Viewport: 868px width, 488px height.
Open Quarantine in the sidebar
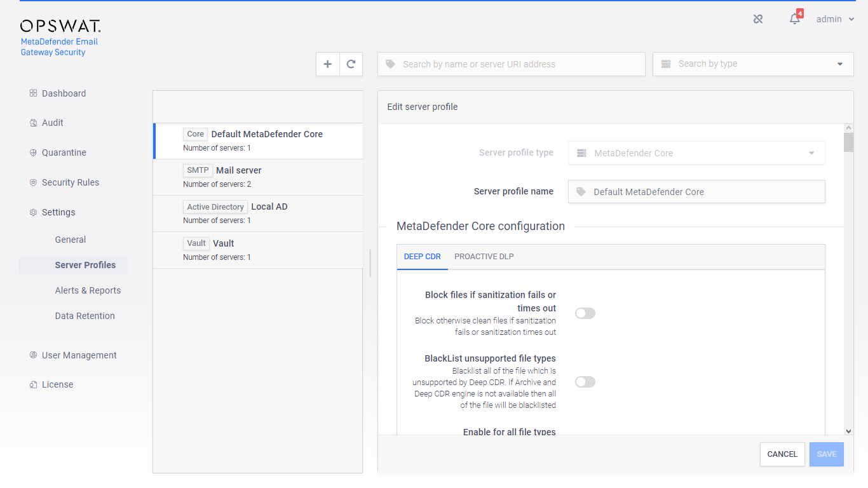coord(64,152)
